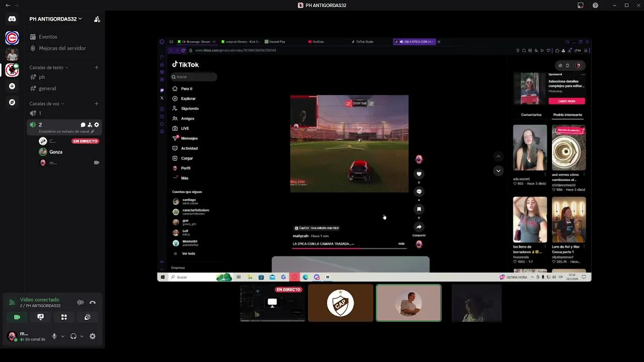Viewport: 644px width, 362px height.
Task: Disconnect from the voice call
Action: point(93,302)
